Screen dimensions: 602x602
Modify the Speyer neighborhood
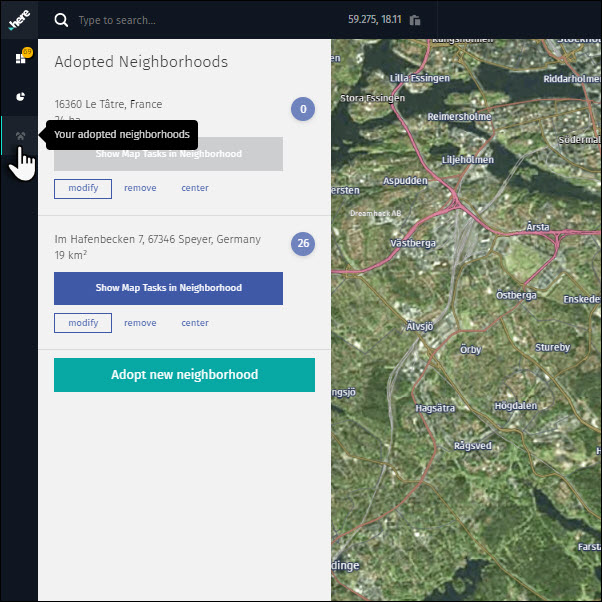click(x=83, y=323)
